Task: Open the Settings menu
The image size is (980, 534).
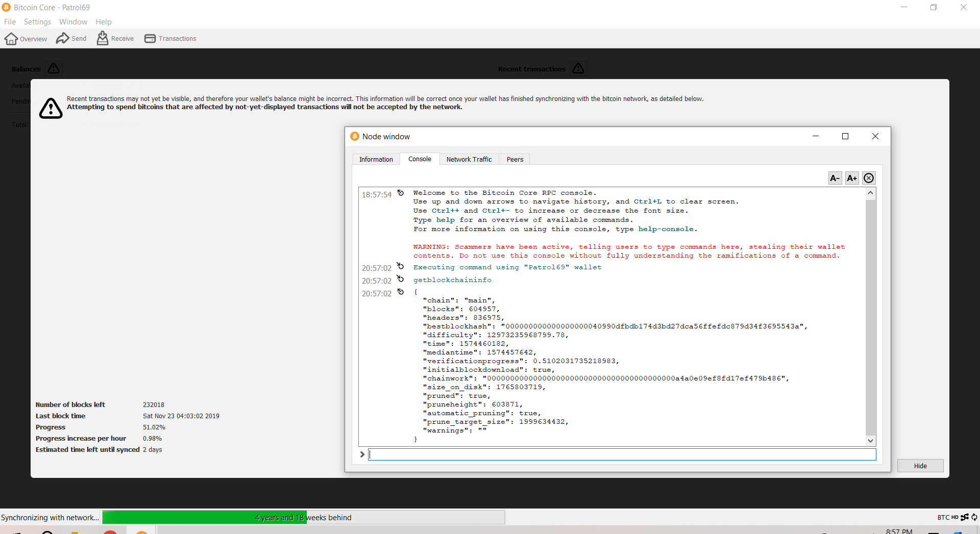Action: [x=37, y=22]
